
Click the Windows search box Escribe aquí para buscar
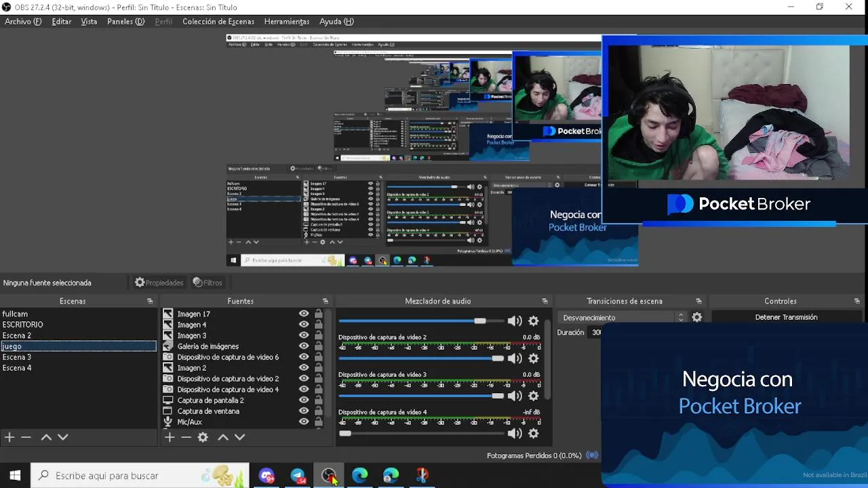click(140, 476)
